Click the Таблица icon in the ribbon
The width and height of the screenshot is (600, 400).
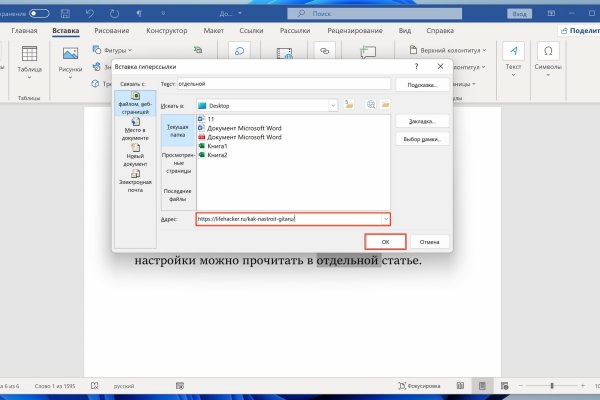(30, 60)
